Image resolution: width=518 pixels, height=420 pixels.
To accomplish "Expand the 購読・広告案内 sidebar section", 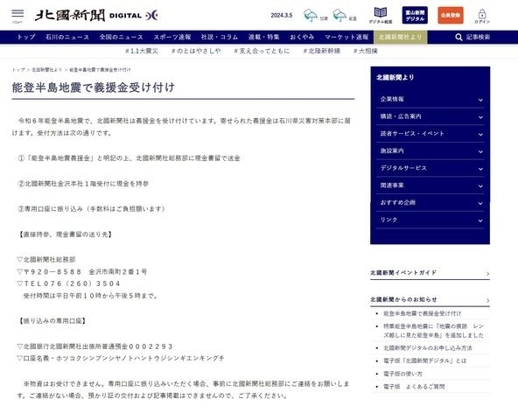I will [430, 116].
